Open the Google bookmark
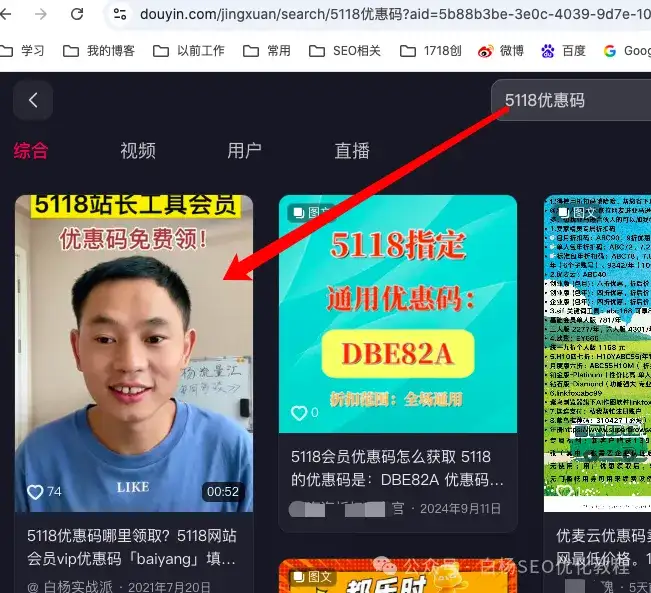 point(627,51)
